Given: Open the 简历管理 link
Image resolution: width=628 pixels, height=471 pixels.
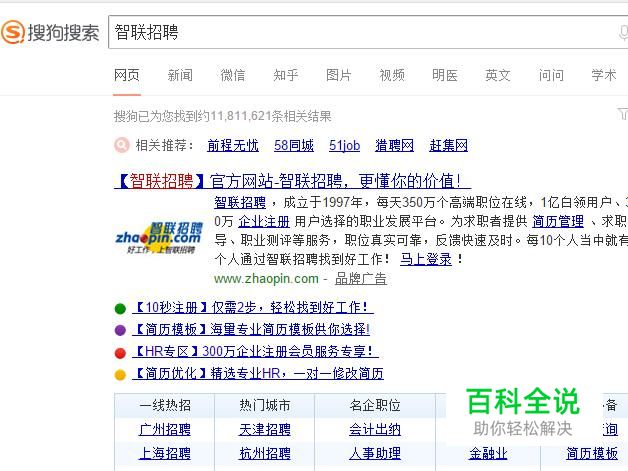Looking at the screenshot, I should pos(558,221).
